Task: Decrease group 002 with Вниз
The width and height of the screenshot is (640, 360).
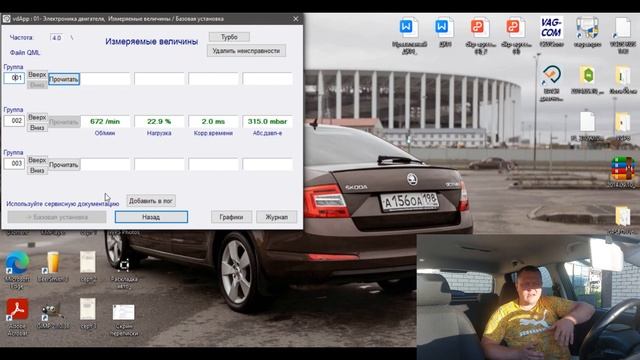Action: coord(37,128)
